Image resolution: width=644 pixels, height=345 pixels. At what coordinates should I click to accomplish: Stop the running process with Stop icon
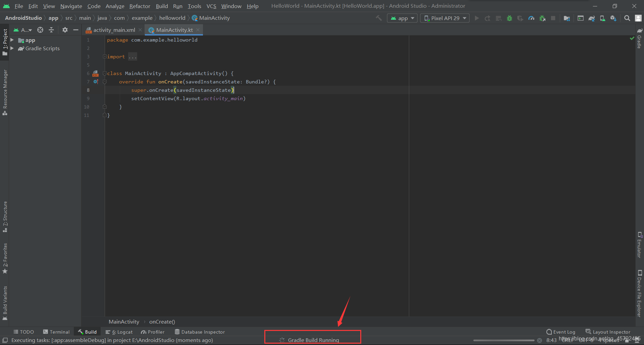pyautogui.click(x=553, y=18)
